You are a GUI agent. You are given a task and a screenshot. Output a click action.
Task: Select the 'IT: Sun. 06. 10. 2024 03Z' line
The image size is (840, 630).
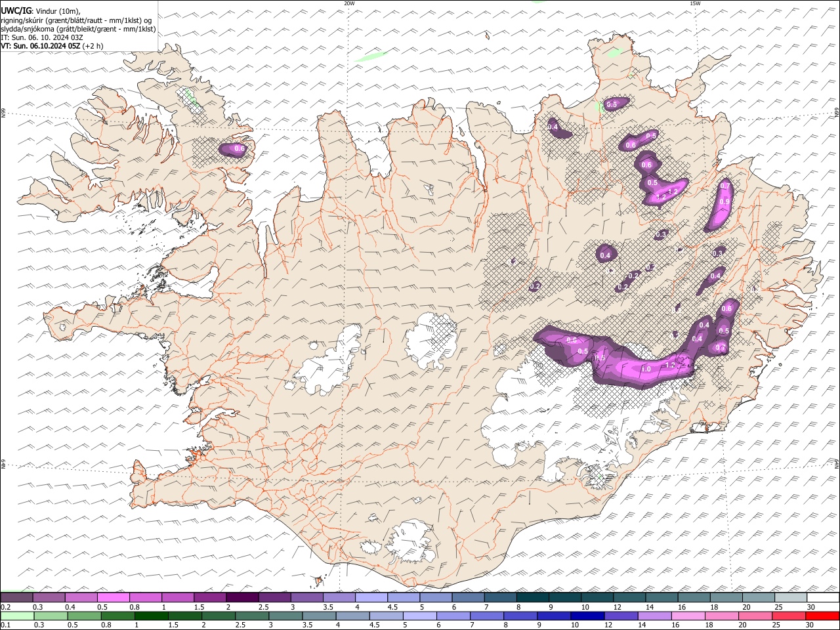pos(42,37)
